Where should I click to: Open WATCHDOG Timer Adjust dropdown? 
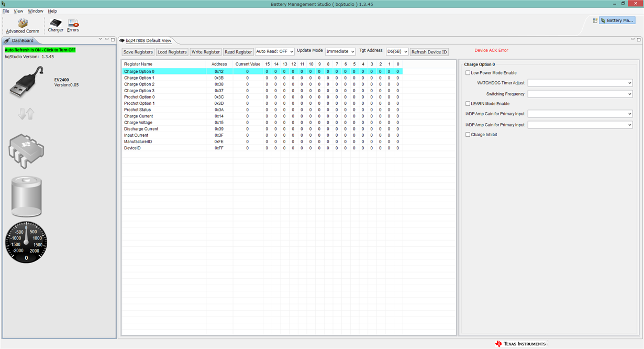[580, 83]
